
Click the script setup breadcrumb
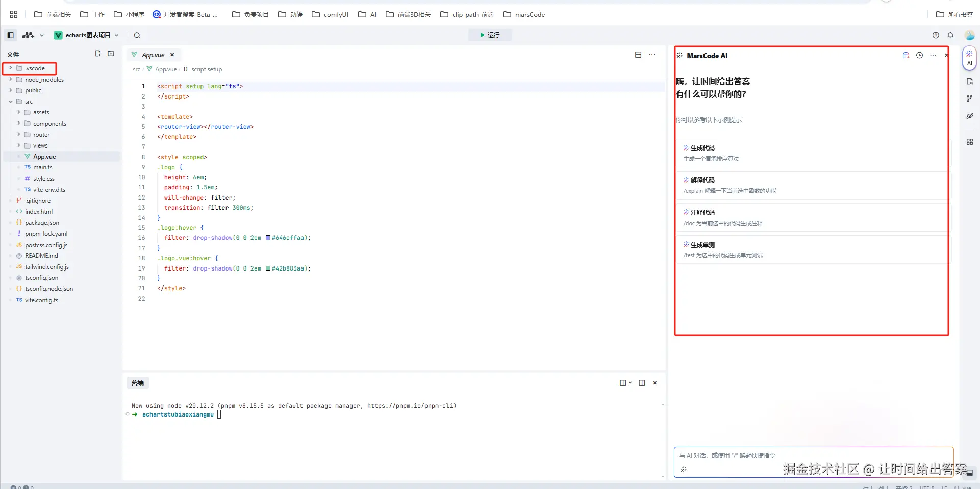(207, 69)
